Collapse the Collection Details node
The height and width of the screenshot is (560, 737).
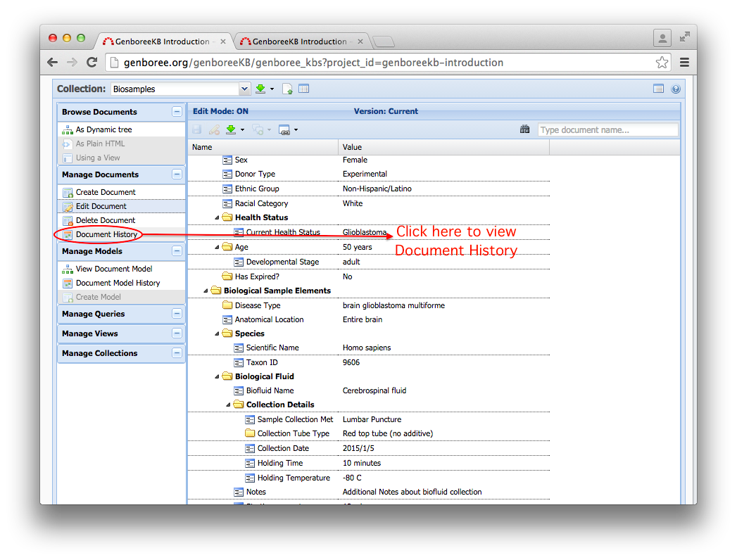(228, 405)
